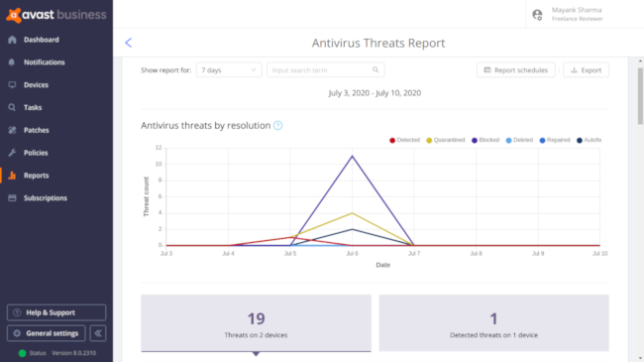This screenshot has width=644, height=362.
Task: Click the Version 8.0.2310 text
Action: 74,353
